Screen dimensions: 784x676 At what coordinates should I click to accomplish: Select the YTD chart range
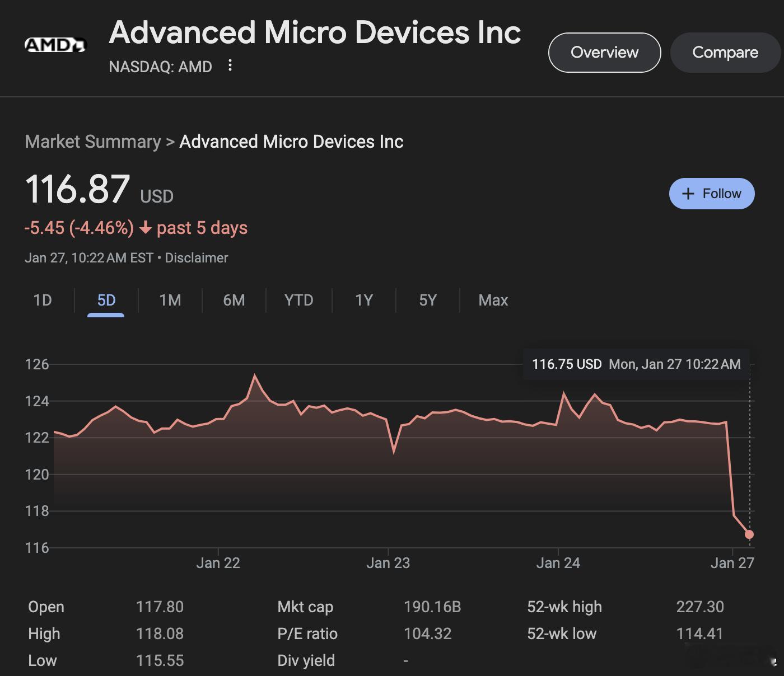coord(298,301)
